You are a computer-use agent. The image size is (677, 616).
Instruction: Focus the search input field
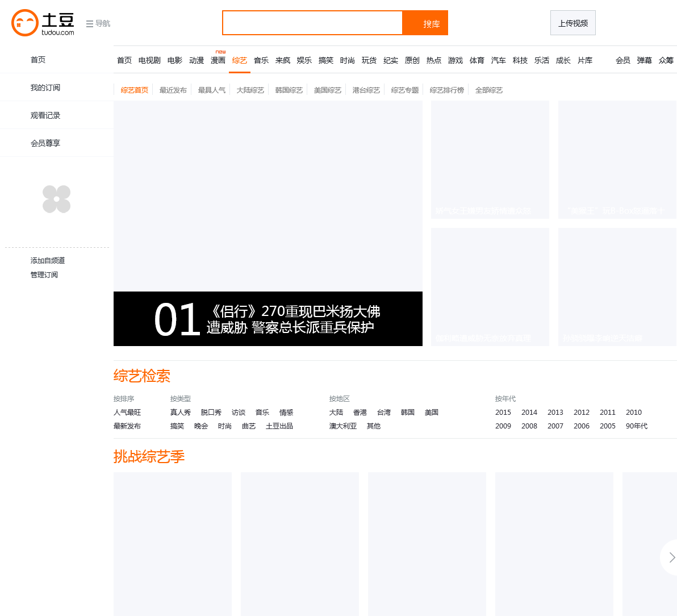click(312, 23)
